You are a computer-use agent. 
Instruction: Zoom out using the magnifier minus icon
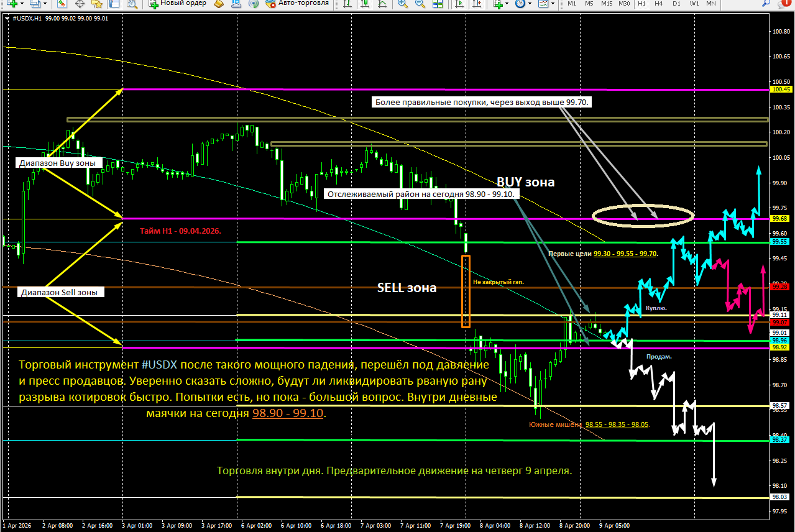click(420, 5)
